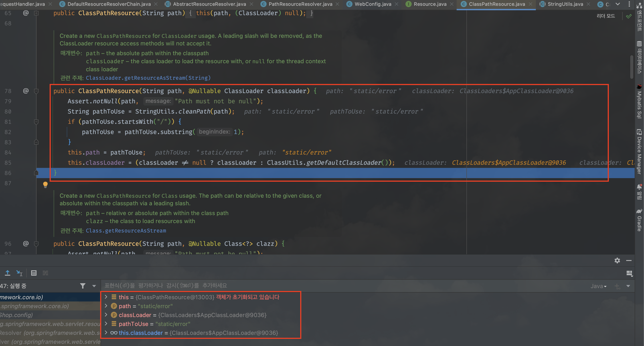Open the StringUtils.java tab
This screenshot has height=346, width=644.
(565, 4)
